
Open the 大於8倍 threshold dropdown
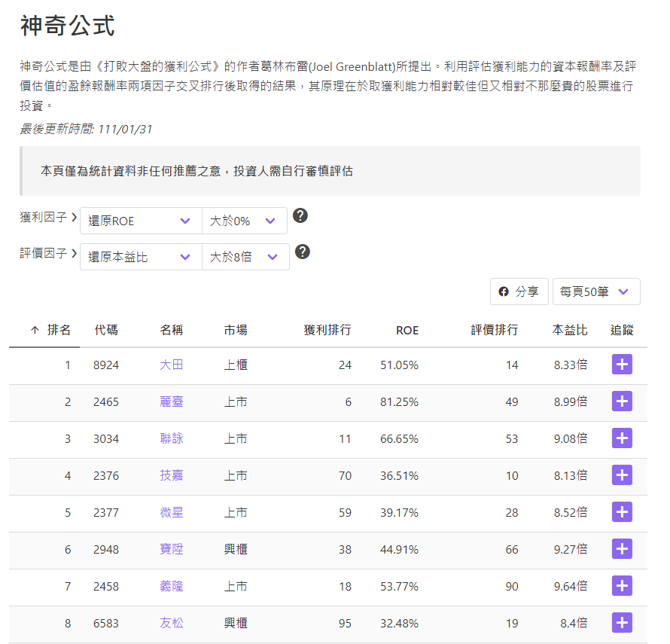pyautogui.click(x=245, y=257)
